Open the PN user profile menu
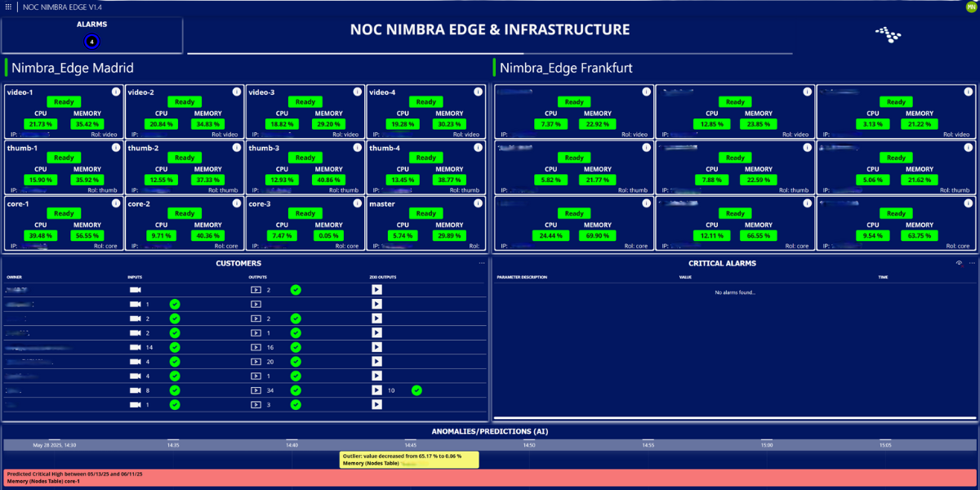The width and height of the screenshot is (980, 490). 972,7
